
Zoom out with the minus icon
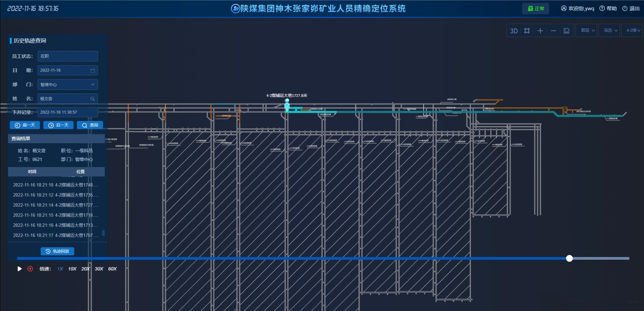pos(553,31)
